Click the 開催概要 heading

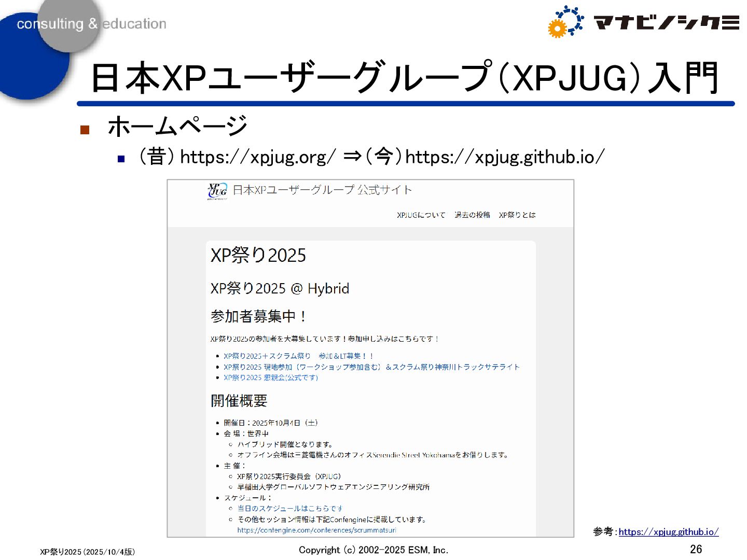(x=239, y=401)
